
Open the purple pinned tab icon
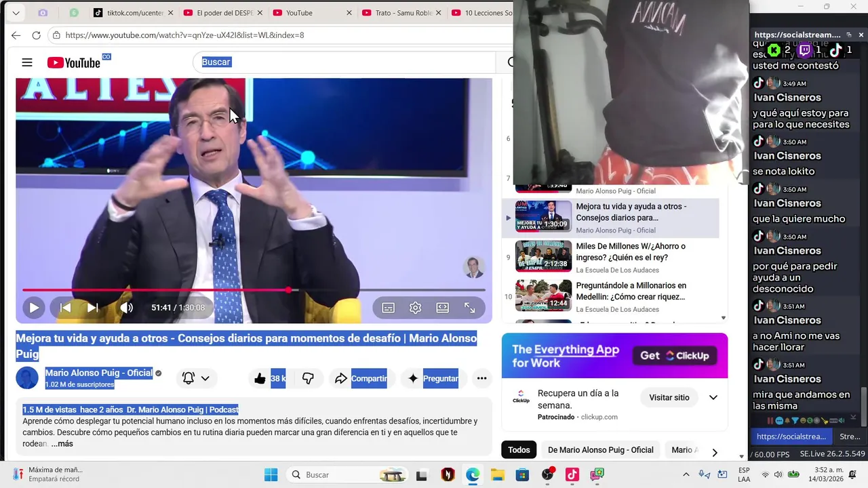coord(43,13)
